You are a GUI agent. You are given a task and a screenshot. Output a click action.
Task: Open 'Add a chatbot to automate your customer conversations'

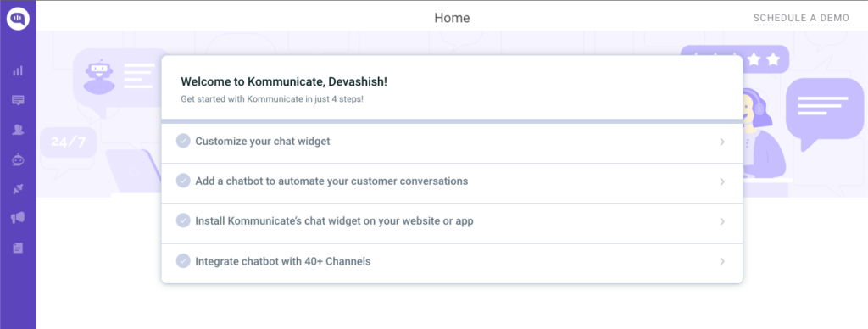pos(452,183)
